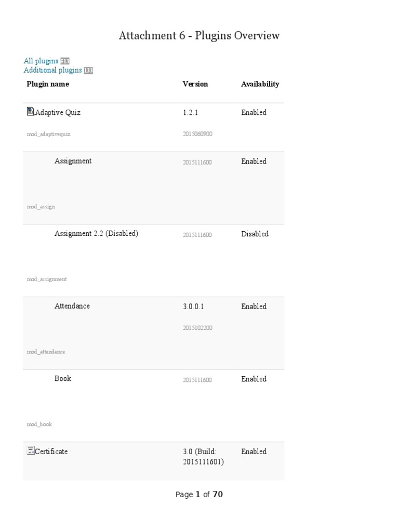Click the Attendance version 3.0.0.1 text
Image resolution: width=399 pixels, height=532 pixels.
click(193, 307)
